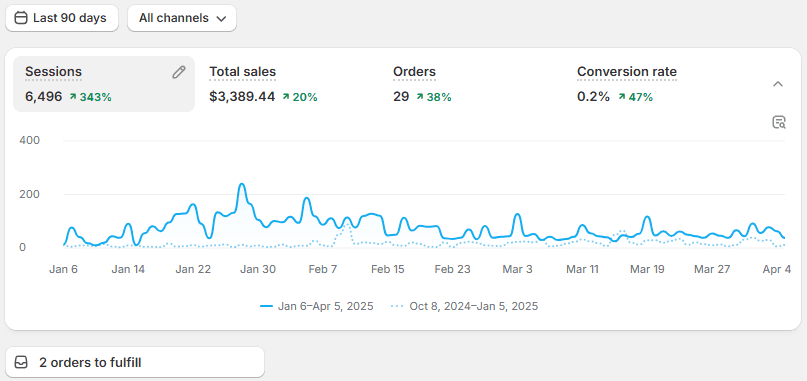Image resolution: width=807 pixels, height=381 pixels.
Task: Open the Last 90 days date picker
Action: coord(62,18)
